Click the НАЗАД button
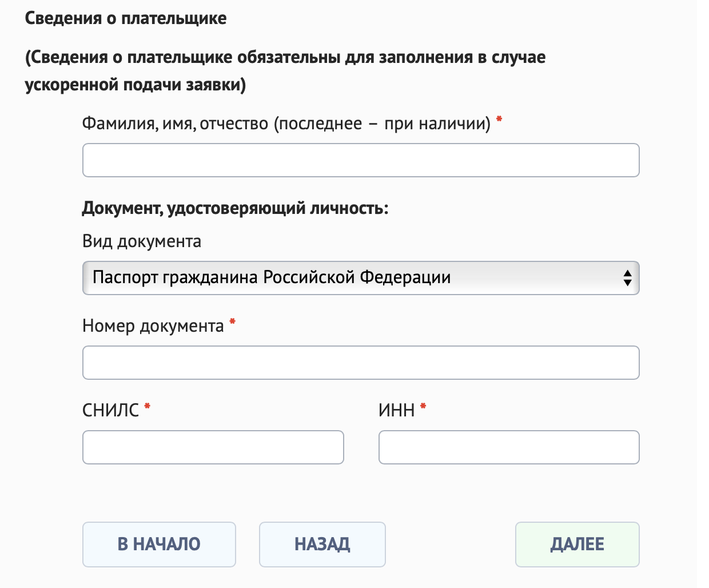 point(322,544)
